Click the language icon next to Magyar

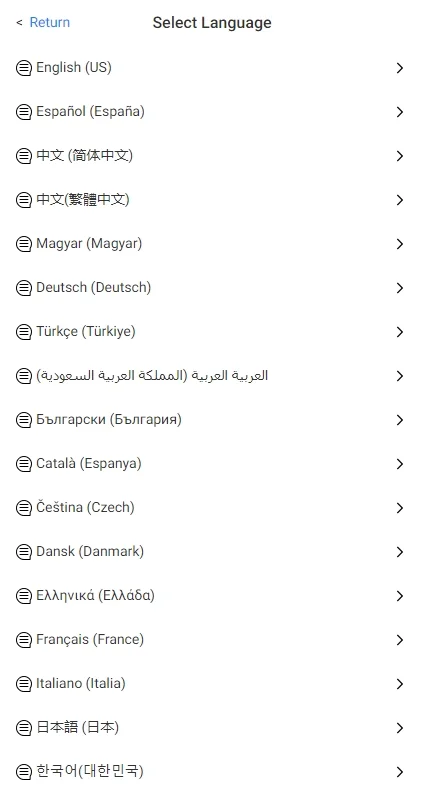23,244
